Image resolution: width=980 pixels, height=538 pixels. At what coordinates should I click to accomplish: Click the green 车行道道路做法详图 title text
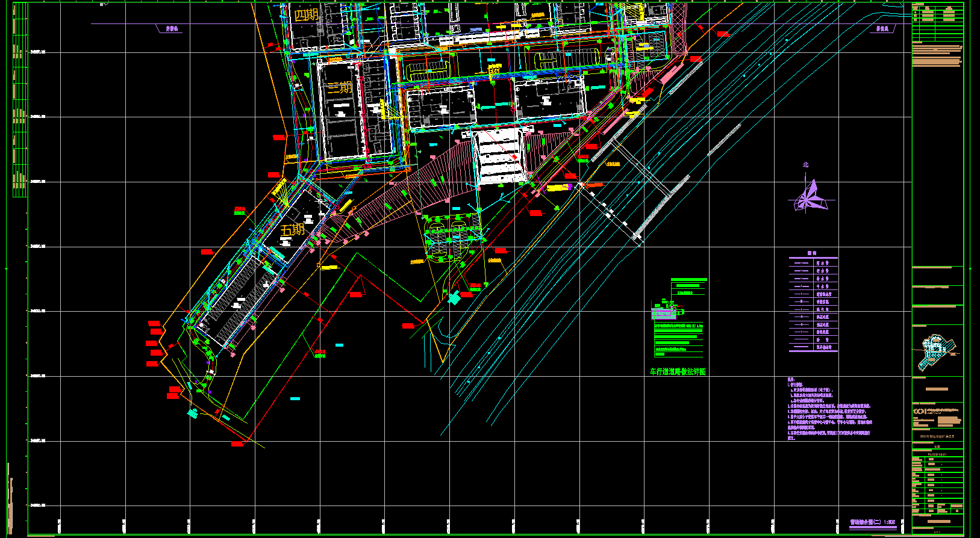click(x=677, y=372)
